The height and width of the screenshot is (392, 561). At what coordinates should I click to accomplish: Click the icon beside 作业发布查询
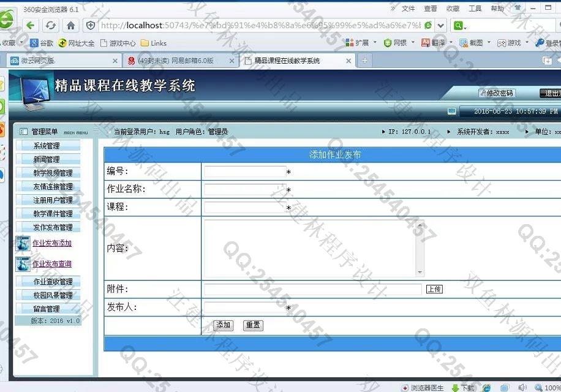pos(23,265)
